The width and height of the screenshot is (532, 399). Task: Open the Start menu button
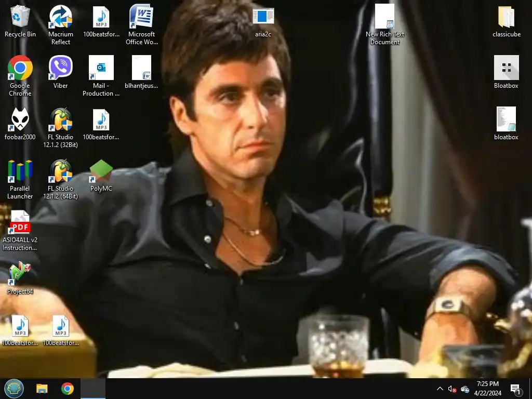14,389
